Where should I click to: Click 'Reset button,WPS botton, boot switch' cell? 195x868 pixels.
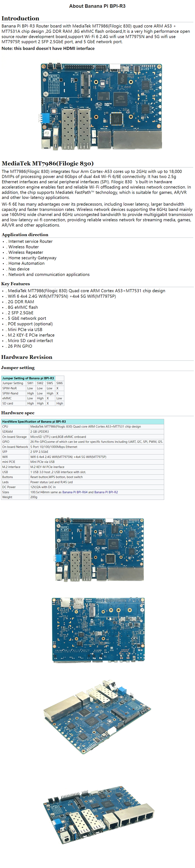(x=97, y=477)
